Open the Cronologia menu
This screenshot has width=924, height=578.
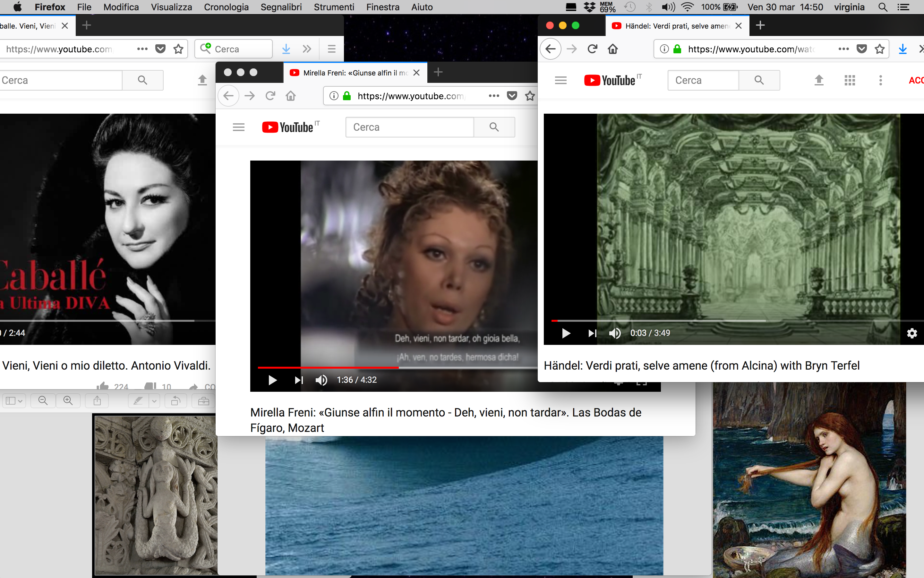coord(226,7)
